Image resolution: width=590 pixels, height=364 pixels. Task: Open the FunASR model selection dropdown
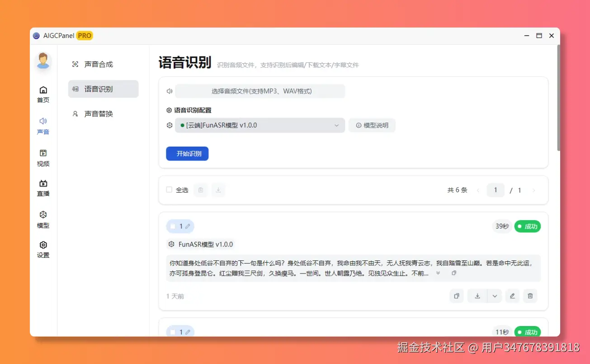pos(260,125)
